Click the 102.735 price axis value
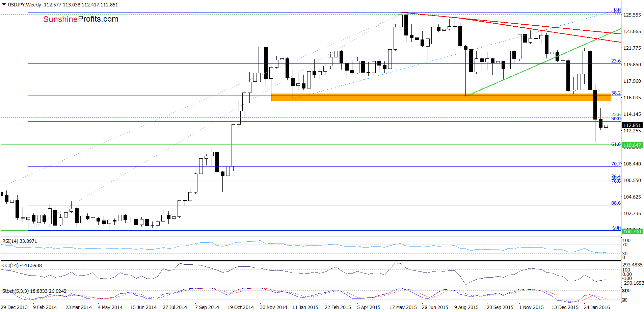The width and height of the screenshot is (644, 312). click(x=632, y=213)
